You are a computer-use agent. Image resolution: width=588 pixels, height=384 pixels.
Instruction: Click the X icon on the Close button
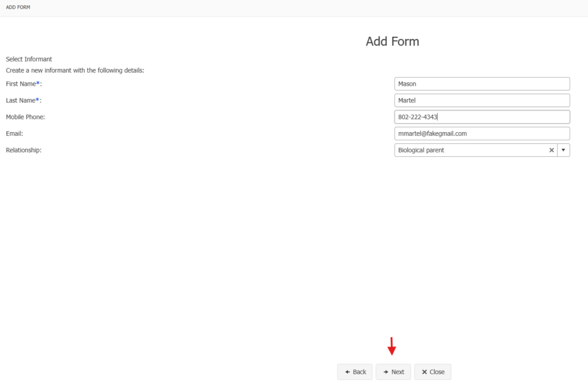coord(424,372)
